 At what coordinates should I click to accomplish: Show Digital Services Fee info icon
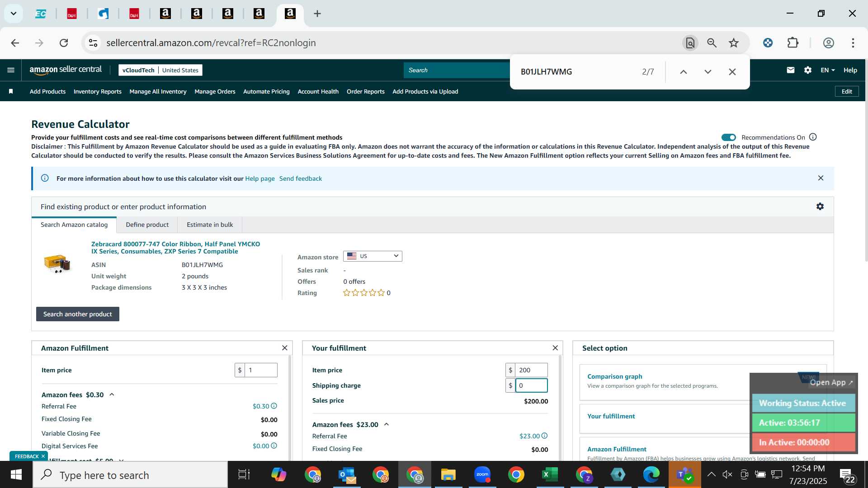tap(274, 446)
